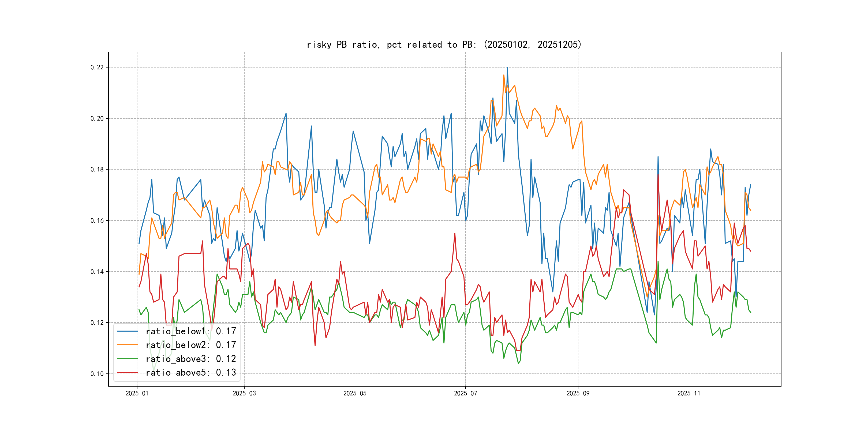Image resolution: width=868 pixels, height=434 pixels.
Task: Click the 0.10 y-axis tick label
Action: [97, 374]
